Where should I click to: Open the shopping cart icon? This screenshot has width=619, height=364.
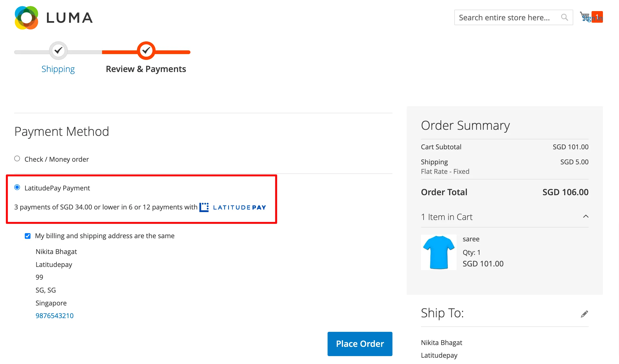(x=585, y=17)
